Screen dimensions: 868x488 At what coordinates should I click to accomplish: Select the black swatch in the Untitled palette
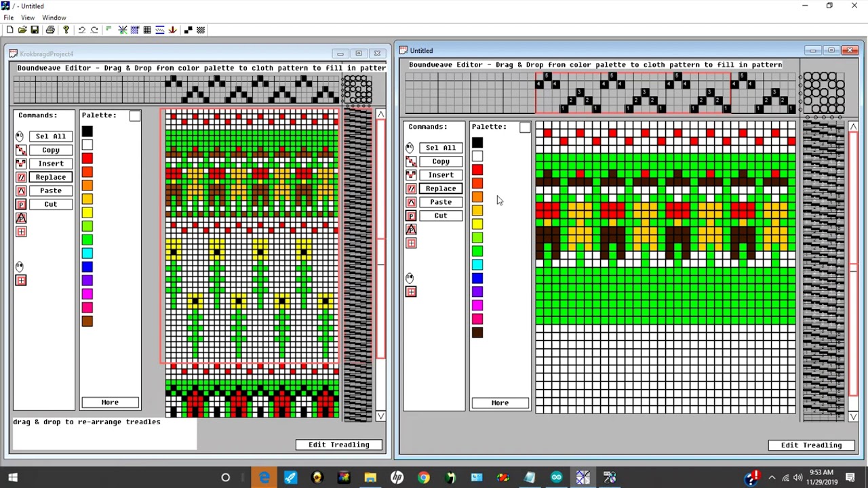coord(477,142)
